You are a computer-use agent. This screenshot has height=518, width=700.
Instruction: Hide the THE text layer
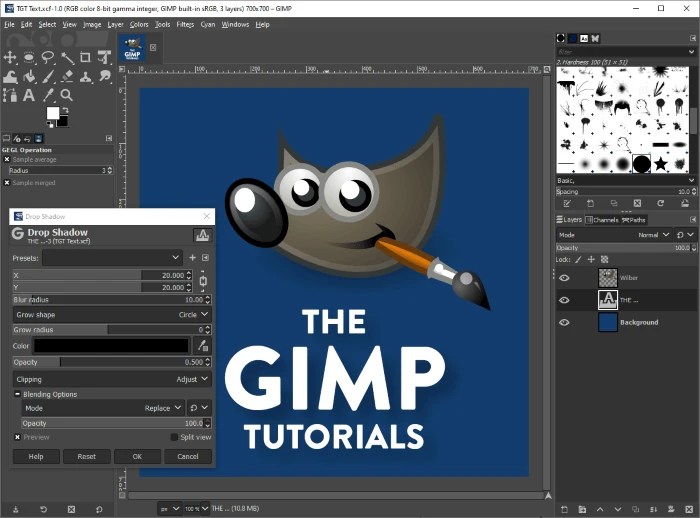click(x=564, y=300)
